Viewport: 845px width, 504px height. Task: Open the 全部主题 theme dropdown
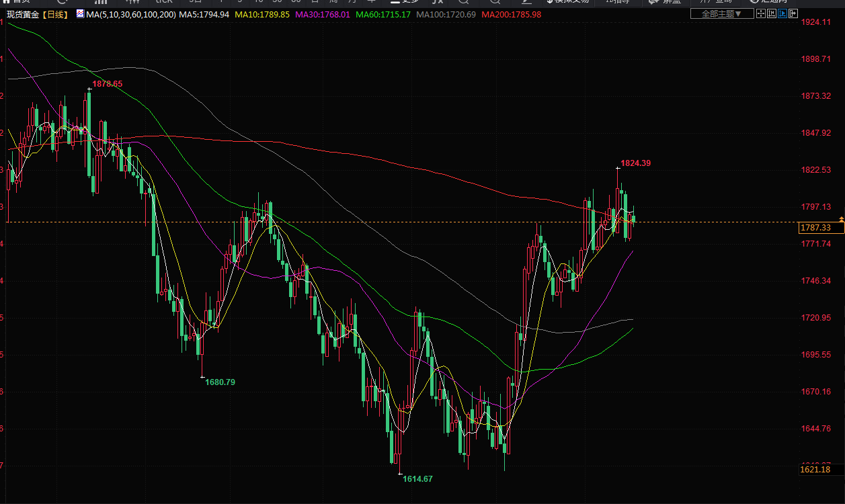pyautogui.click(x=721, y=13)
